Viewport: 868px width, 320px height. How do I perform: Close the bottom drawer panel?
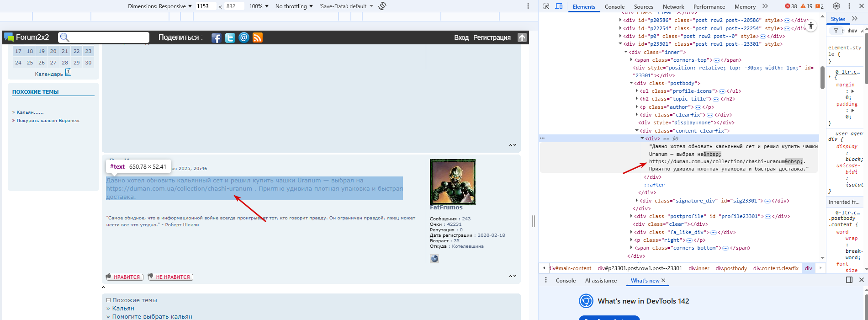pyautogui.click(x=862, y=280)
